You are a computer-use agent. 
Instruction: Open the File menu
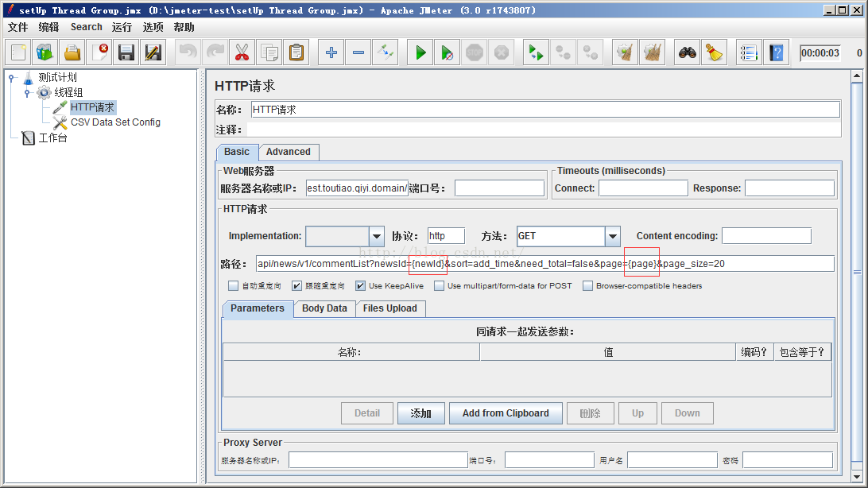pyautogui.click(x=17, y=27)
